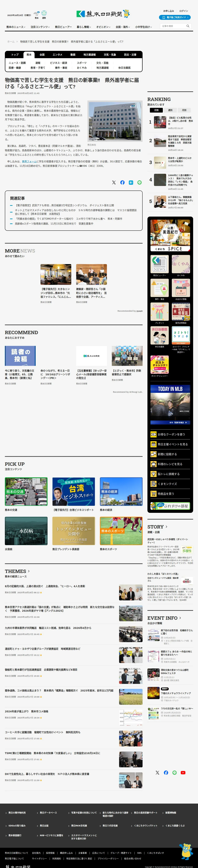The width and height of the screenshot is (198, 868).
Task: Expand the 全国・海外 dropdown menu
Action: (x=123, y=27)
